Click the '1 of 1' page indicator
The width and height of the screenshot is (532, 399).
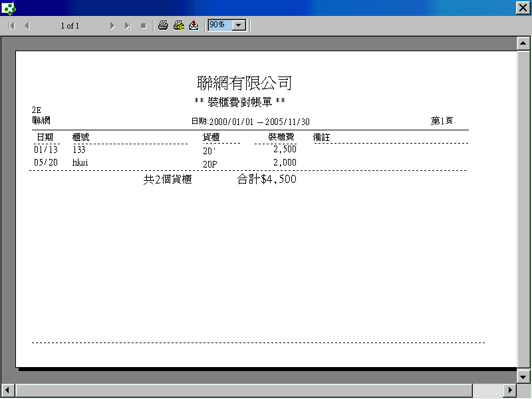coord(70,26)
